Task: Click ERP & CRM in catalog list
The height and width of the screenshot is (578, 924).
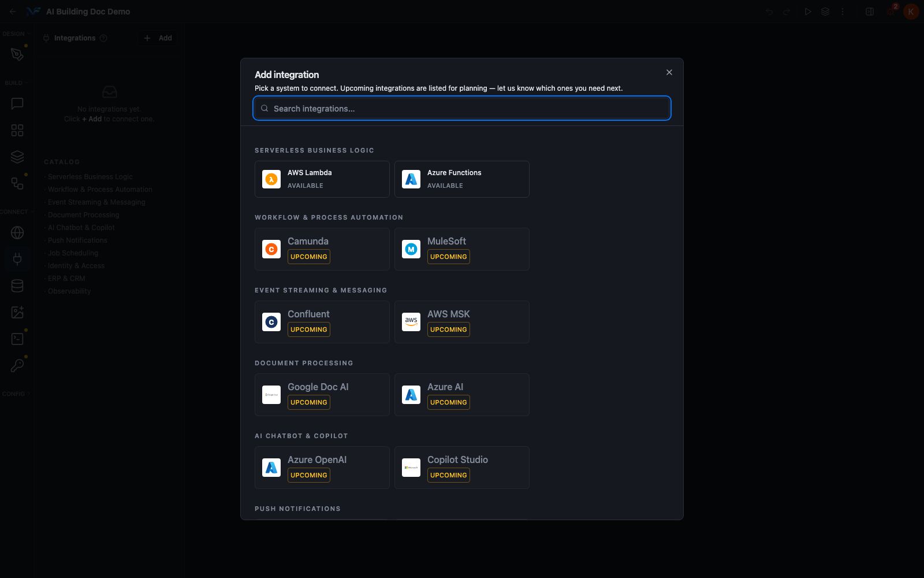Action: [66, 278]
